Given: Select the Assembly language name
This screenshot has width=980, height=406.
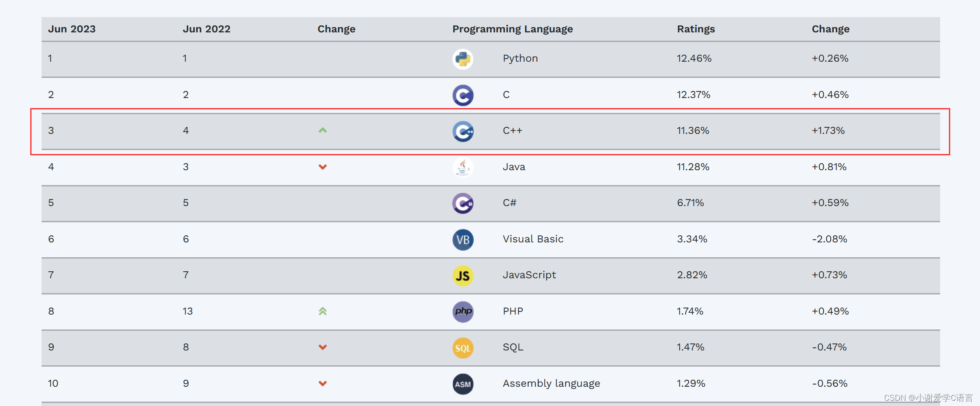Looking at the screenshot, I should (551, 384).
